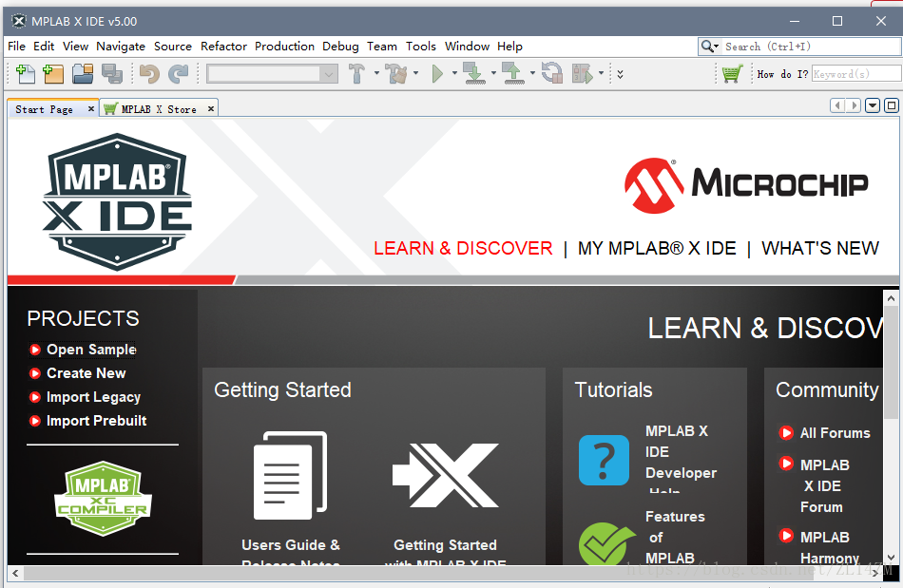Click the Build Project hammer icon
Viewport: 903px width, 588px height.
click(x=356, y=74)
